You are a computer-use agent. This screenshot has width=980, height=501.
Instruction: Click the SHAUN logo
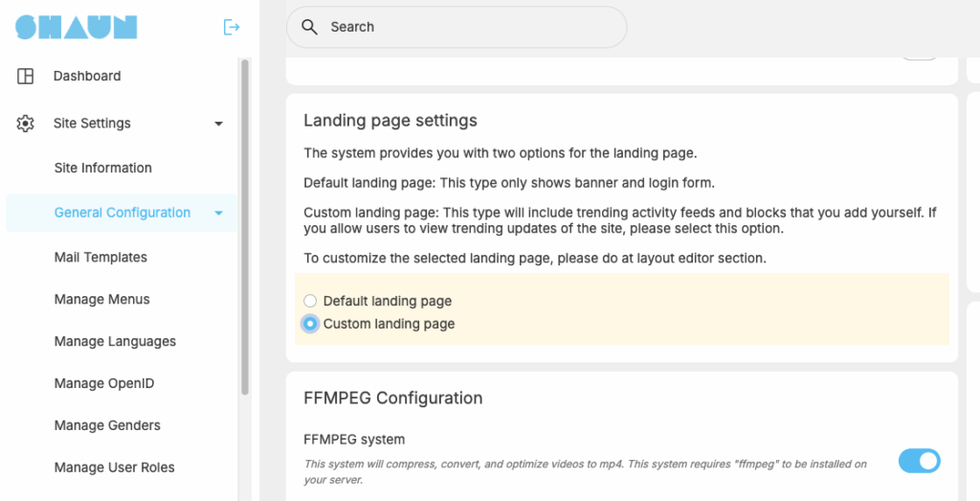(77, 27)
